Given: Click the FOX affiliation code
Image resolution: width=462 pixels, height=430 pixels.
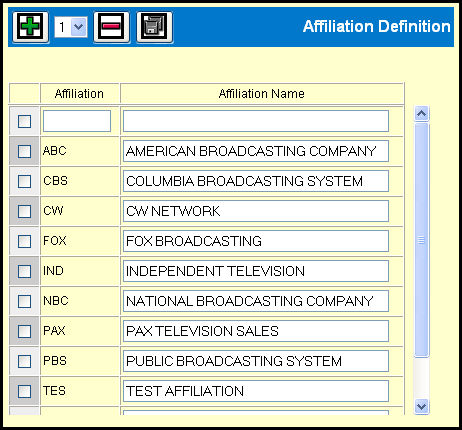Looking at the screenshot, I should pos(55,241).
